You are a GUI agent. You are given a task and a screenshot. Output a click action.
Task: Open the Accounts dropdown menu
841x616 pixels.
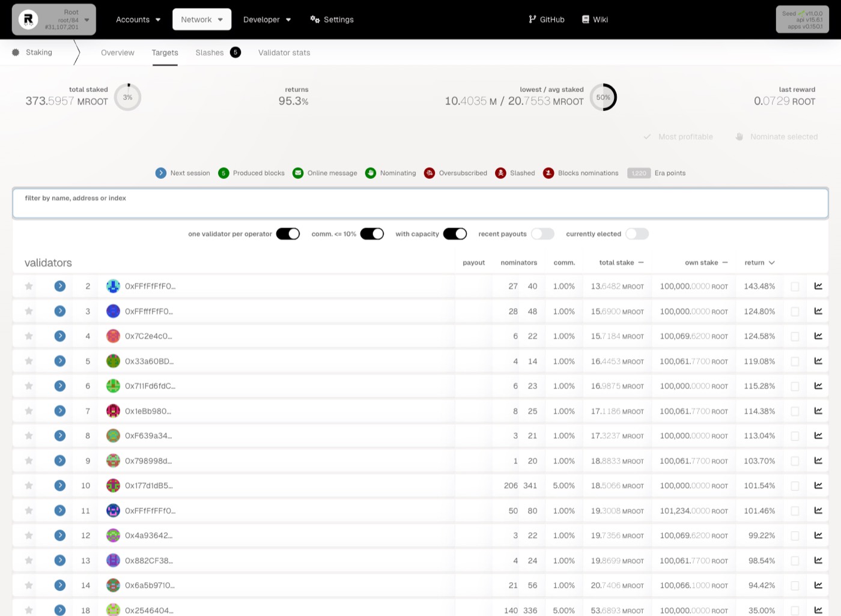tap(138, 20)
